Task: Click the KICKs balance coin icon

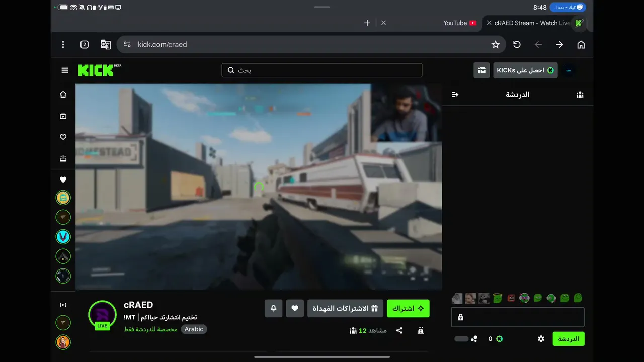Action: pos(499,339)
